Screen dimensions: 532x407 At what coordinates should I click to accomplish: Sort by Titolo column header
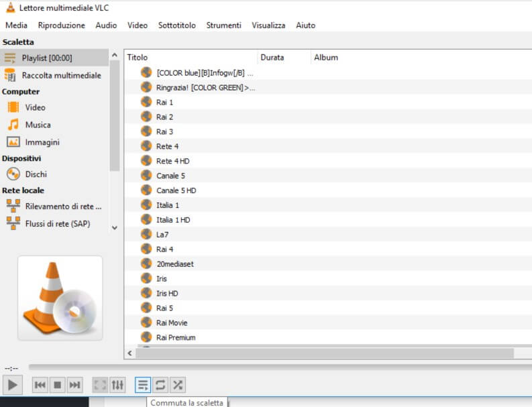click(x=191, y=57)
